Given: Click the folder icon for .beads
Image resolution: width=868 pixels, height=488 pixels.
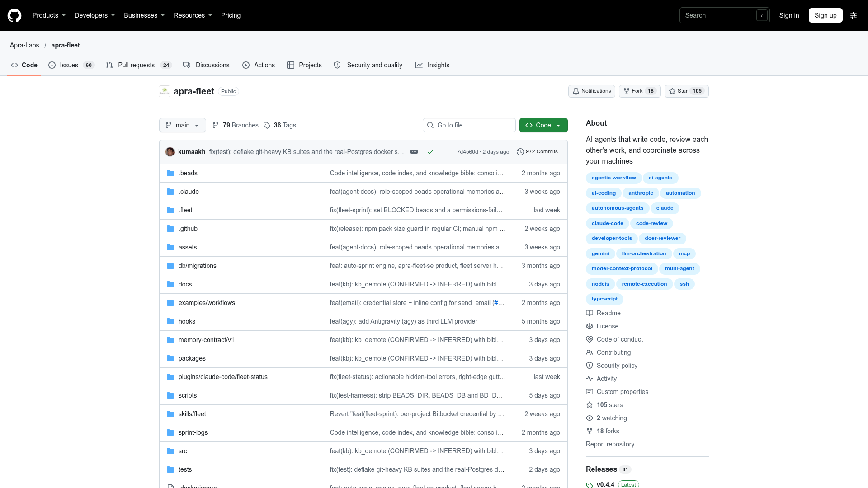Looking at the screenshot, I should tap(170, 173).
